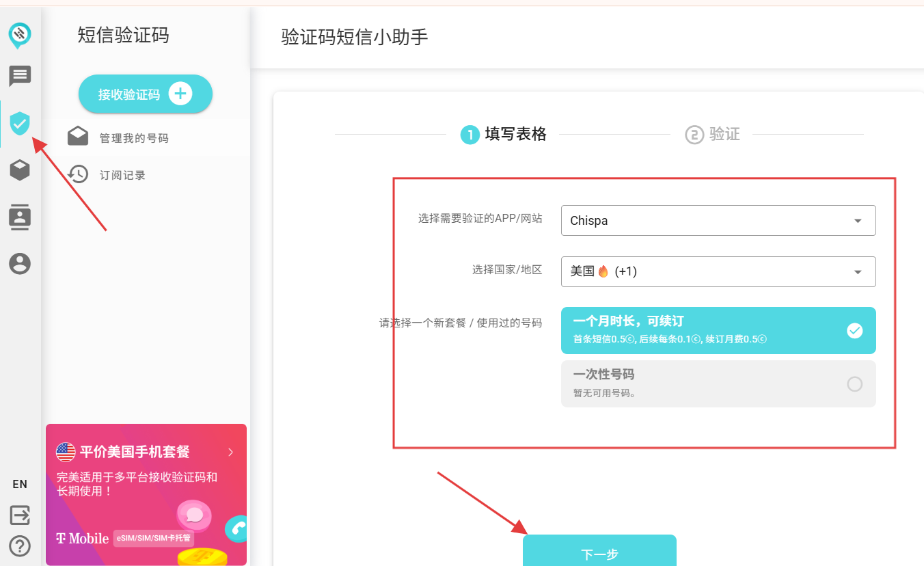The width and height of the screenshot is (924, 566).
Task: Switch language with the EN label
Action: [x=20, y=484]
